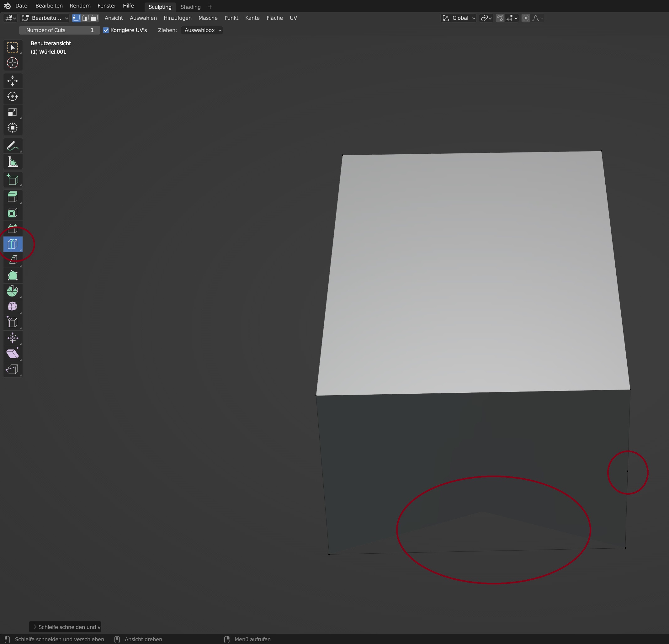Select the 3D Cursor tool

click(13, 63)
